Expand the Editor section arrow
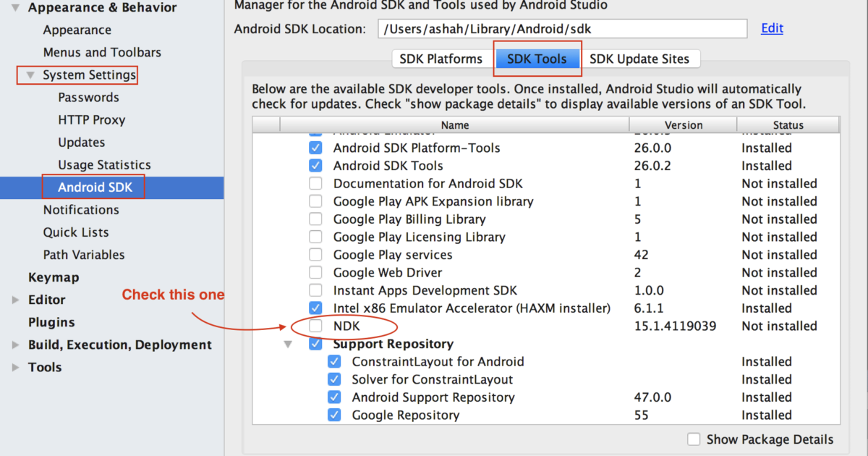This screenshot has width=868, height=456. click(x=15, y=300)
